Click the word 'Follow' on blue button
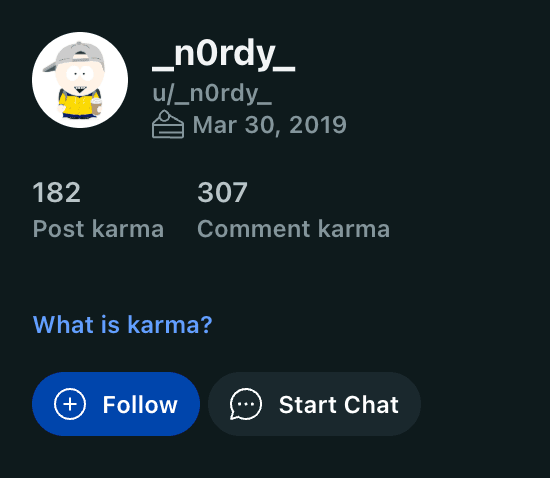Screen dimensions: 550x478 click(140, 405)
